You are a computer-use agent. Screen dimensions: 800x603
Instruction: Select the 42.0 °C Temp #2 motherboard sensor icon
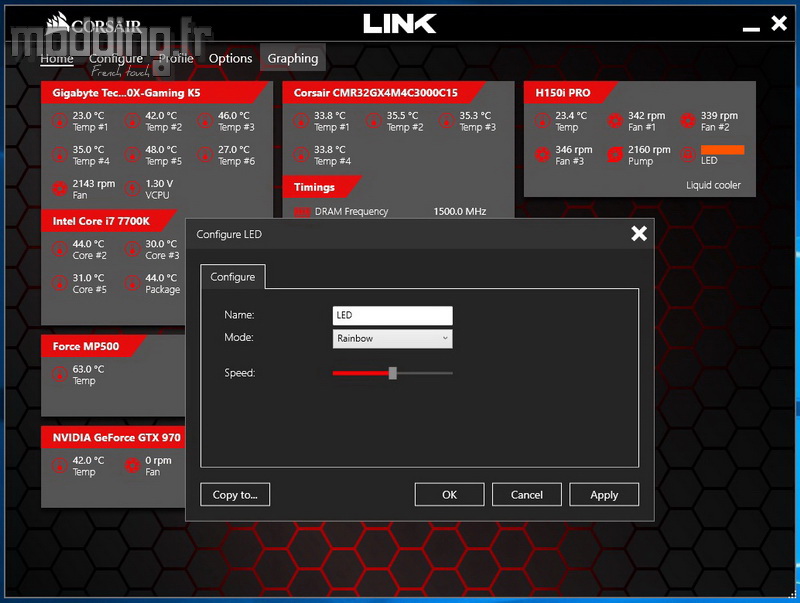point(133,121)
